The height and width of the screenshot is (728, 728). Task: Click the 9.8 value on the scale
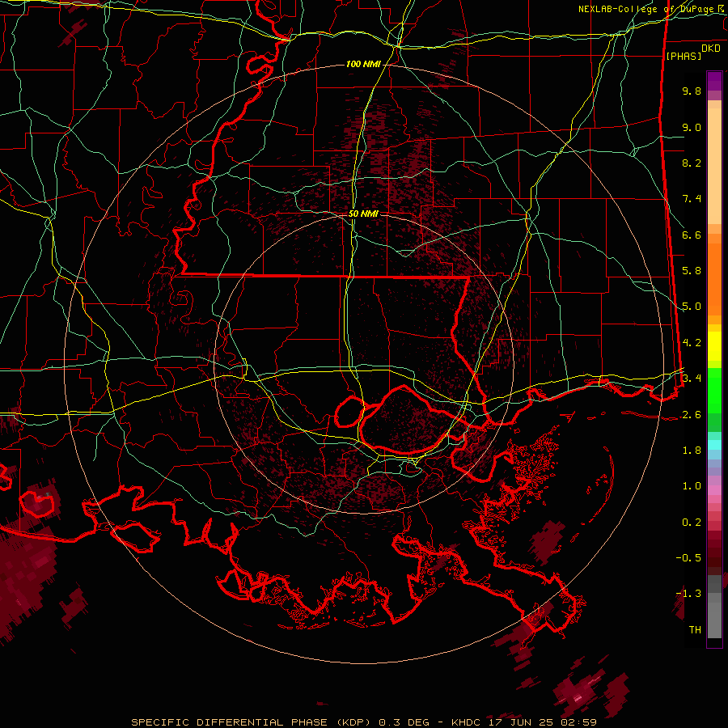click(x=692, y=91)
